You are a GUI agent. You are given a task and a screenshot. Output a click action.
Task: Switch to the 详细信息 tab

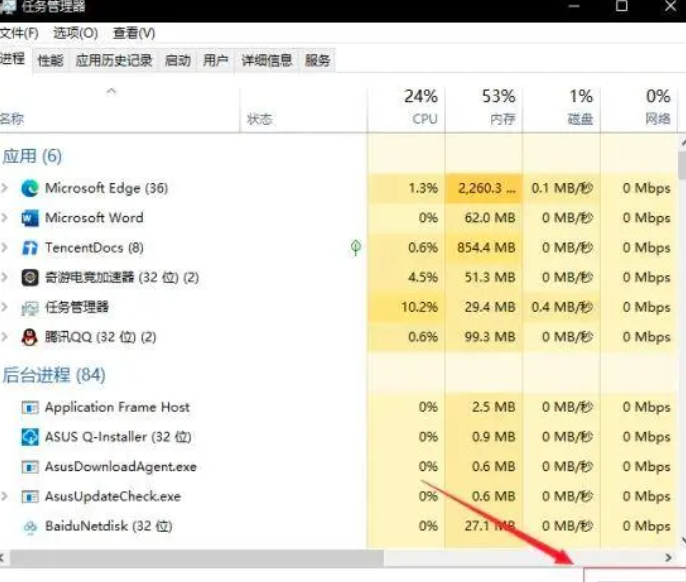[267, 60]
